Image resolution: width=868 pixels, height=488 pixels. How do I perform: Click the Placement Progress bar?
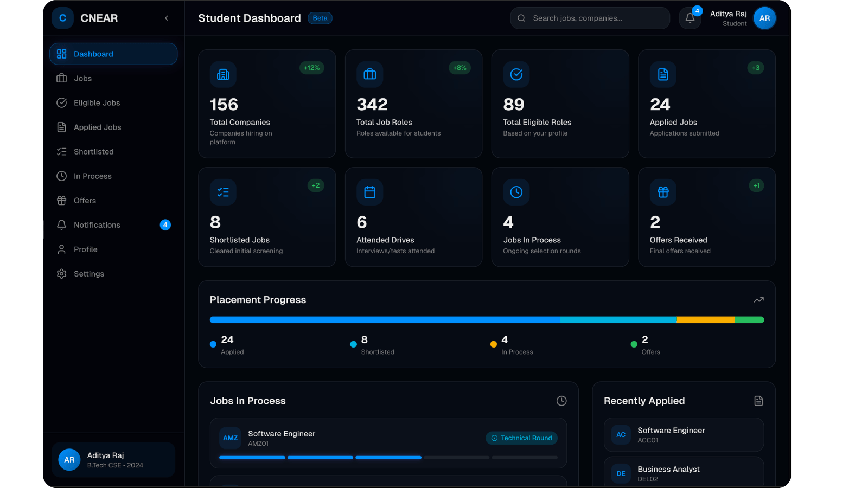487,320
